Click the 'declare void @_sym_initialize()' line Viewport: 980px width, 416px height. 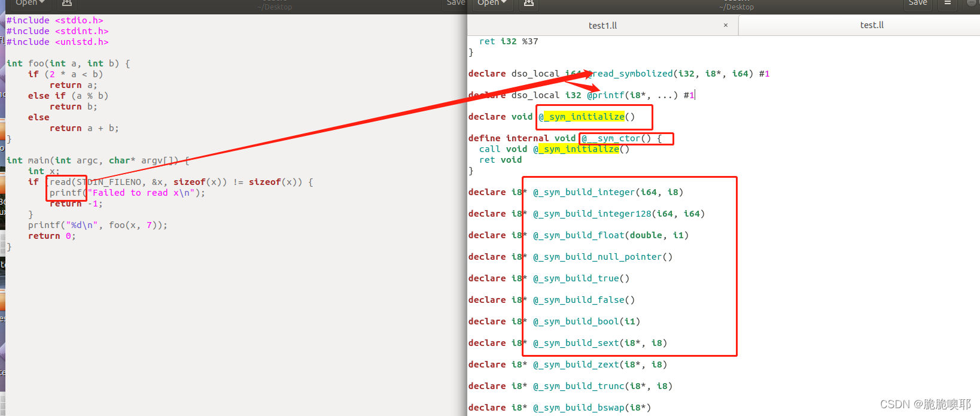(x=552, y=117)
